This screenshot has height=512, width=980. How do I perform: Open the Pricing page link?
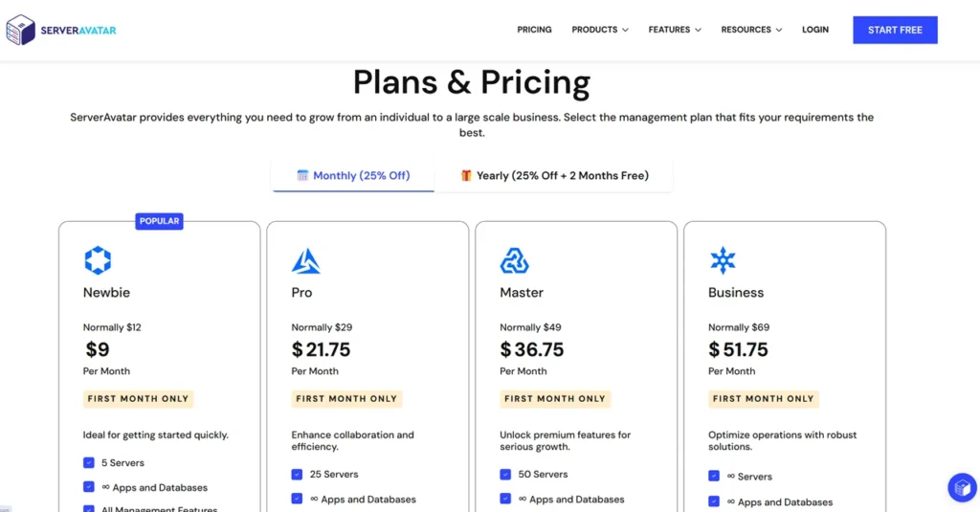click(x=534, y=30)
